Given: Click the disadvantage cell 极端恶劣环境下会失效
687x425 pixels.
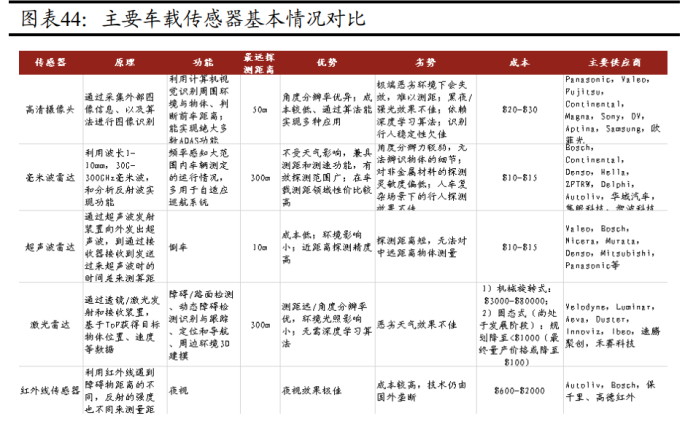Looking at the screenshot, I should (x=425, y=110).
